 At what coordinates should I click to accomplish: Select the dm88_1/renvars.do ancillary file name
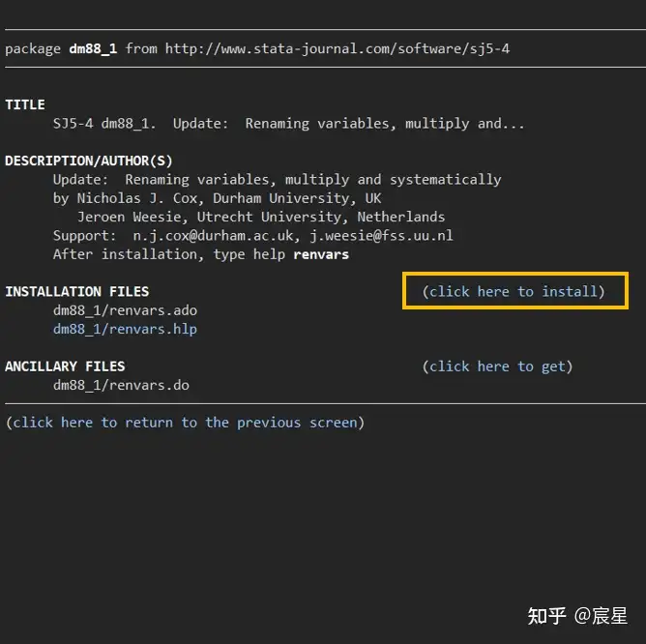[x=121, y=385]
